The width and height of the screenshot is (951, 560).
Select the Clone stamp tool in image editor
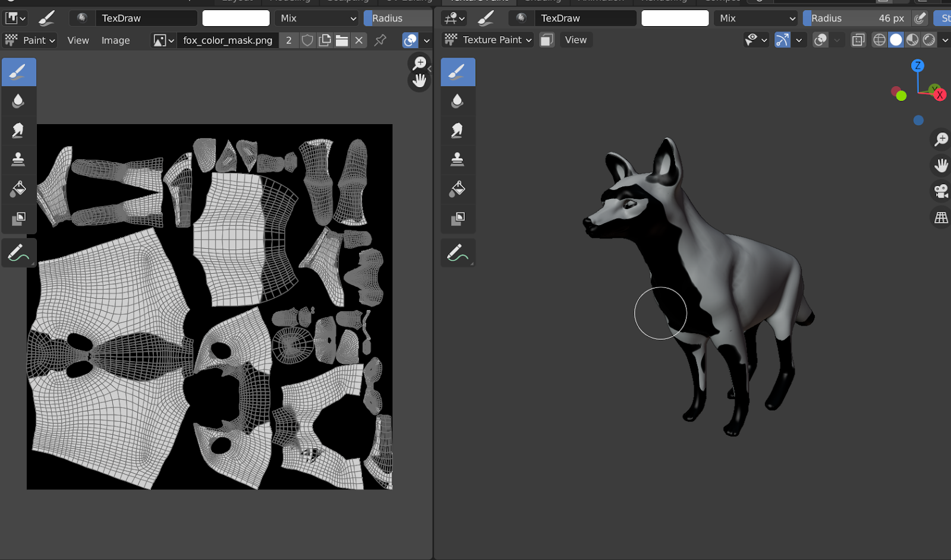tap(18, 159)
